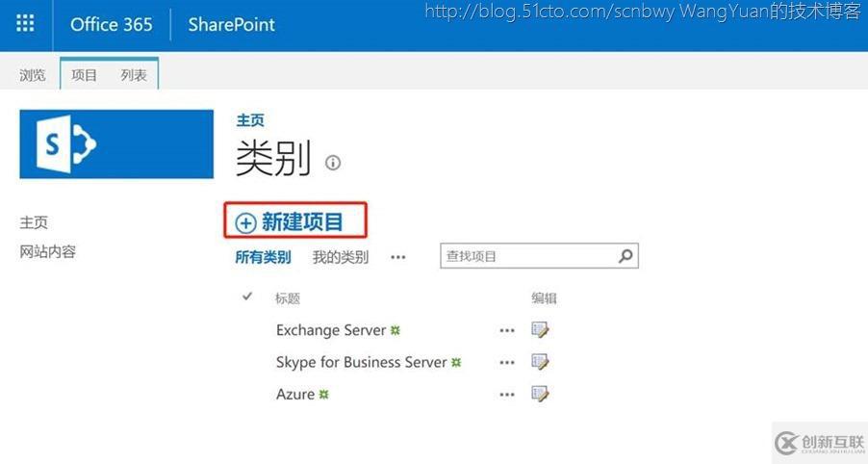Screen dimensions: 868x464
Task: Open the ellipsis menu for Exchange Server
Action: pos(507,330)
